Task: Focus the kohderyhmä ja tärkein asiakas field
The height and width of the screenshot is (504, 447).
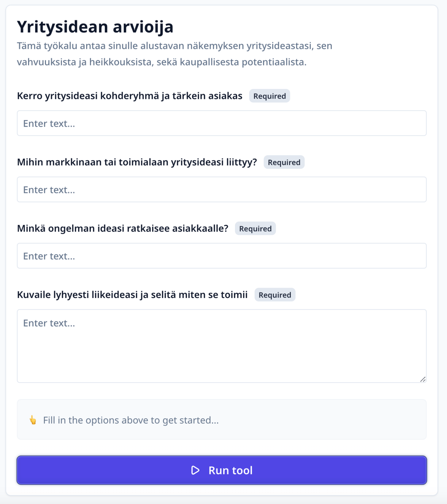Action: click(x=221, y=123)
